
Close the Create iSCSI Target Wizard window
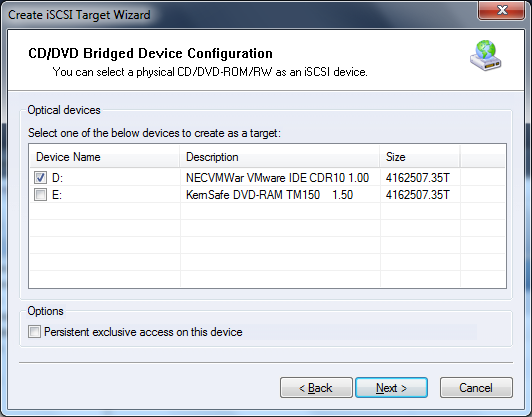click(x=502, y=11)
